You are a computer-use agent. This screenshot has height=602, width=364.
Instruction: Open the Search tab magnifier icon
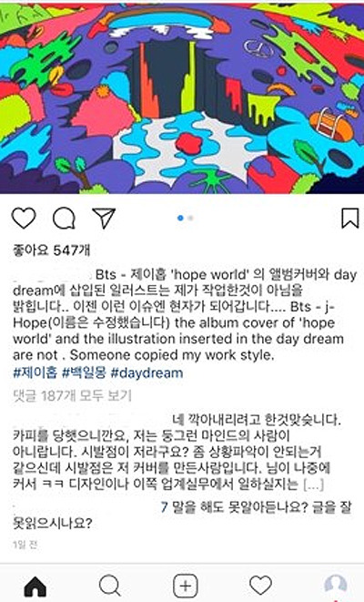pyautogui.click(x=110, y=586)
